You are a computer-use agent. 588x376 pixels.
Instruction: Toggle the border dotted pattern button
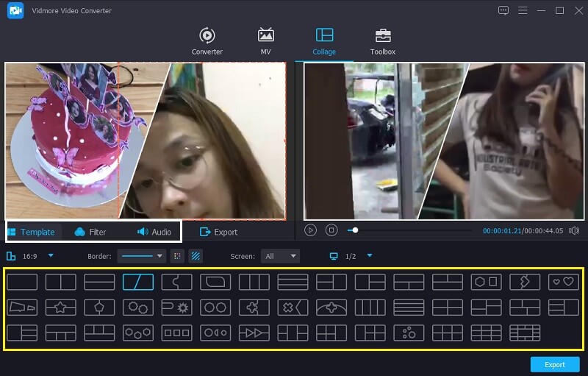(x=177, y=256)
